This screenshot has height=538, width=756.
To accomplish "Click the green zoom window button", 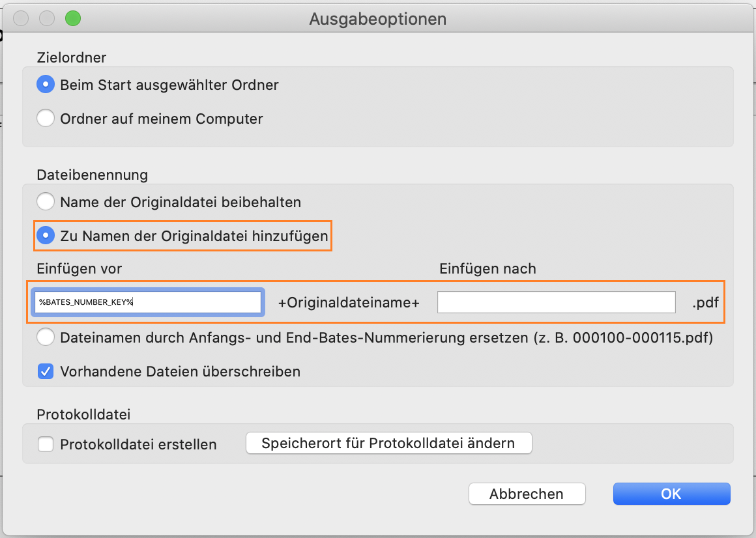I will coord(73,18).
